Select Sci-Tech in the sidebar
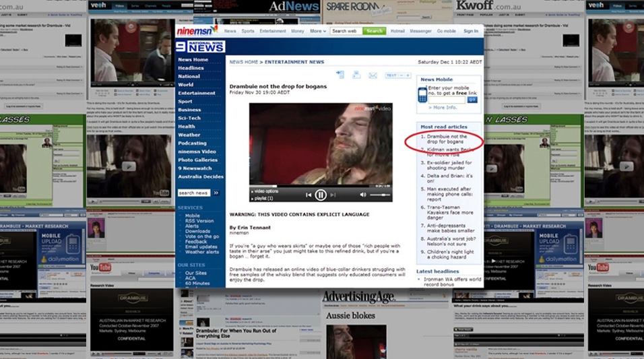The width and height of the screenshot is (644, 359). pos(189,118)
